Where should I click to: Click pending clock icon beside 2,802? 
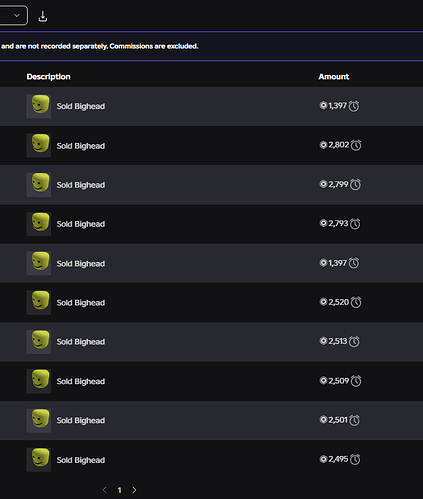tap(356, 145)
